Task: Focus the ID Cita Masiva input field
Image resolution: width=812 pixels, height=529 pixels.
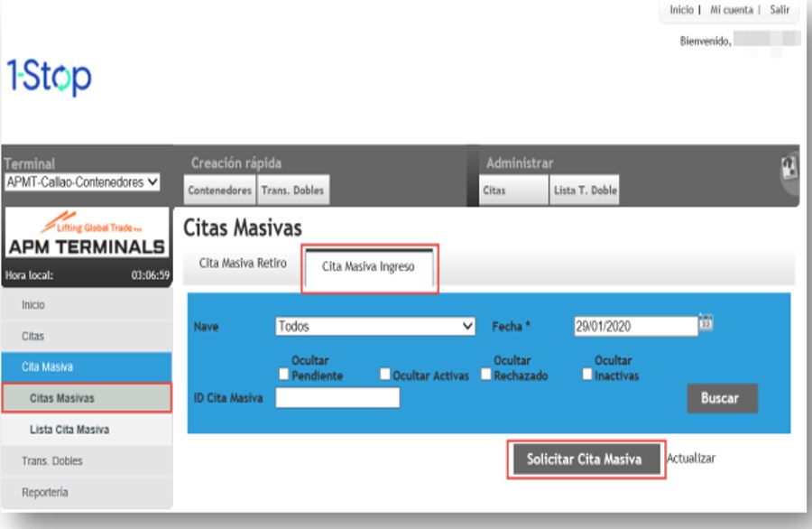Action: click(x=337, y=398)
